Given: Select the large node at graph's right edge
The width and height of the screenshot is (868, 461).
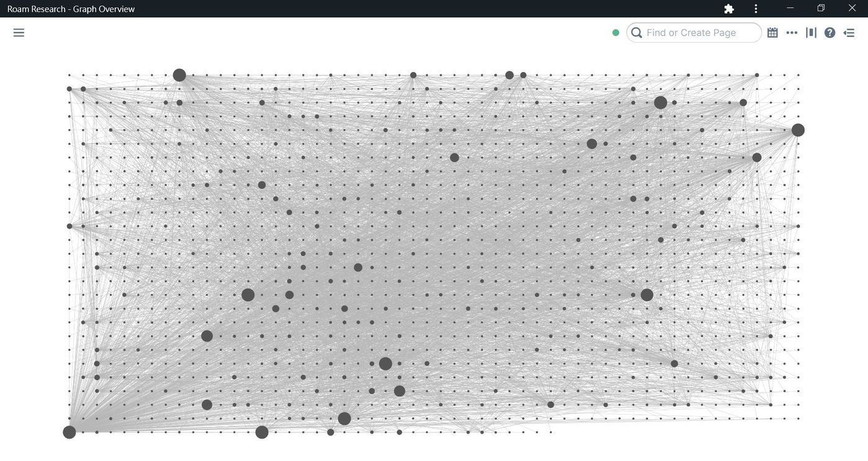Looking at the screenshot, I should point(798,130).
